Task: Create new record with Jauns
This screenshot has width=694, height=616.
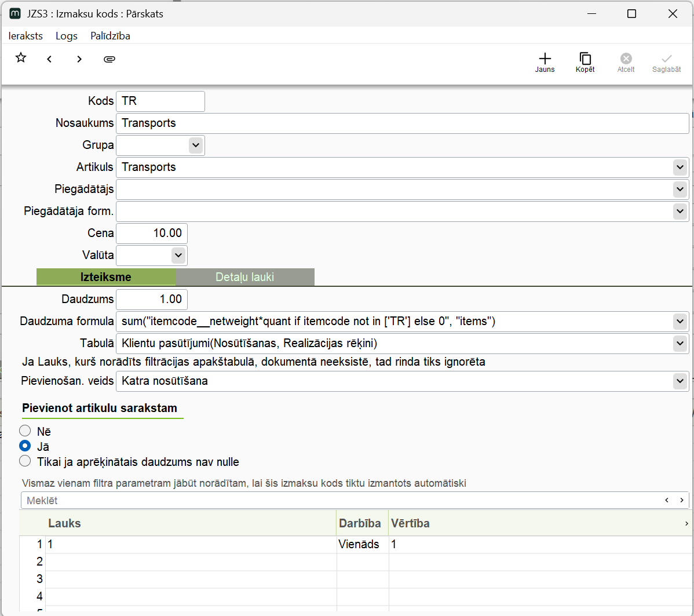Action: pos(545,61)
